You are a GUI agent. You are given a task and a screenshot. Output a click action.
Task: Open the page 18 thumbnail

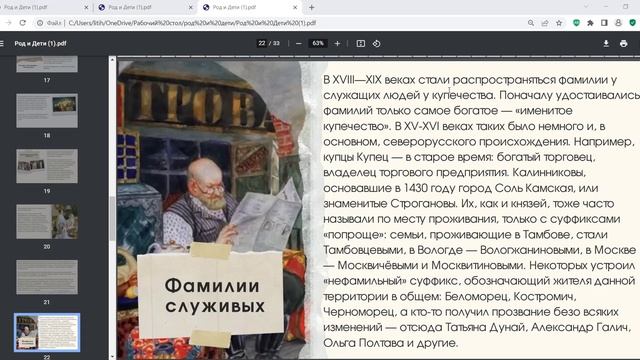pos(47,111)
